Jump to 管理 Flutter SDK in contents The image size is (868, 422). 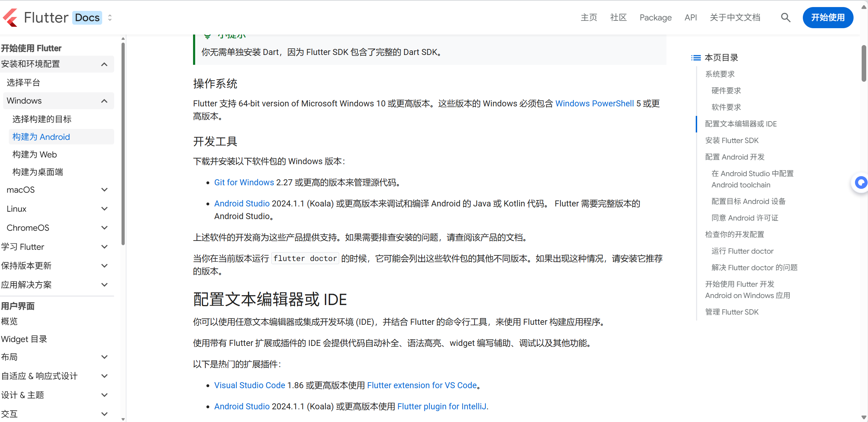(x=732, y=312)
